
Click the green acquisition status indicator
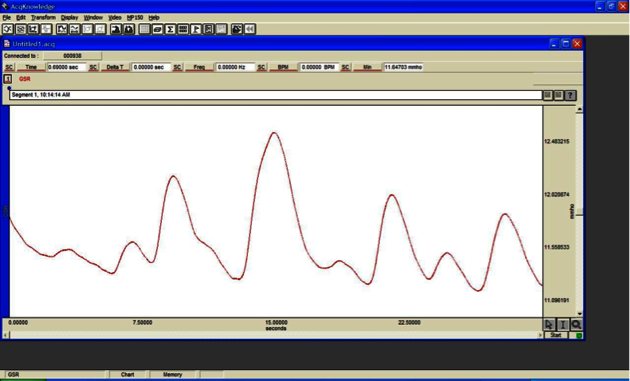click(579, 335)
